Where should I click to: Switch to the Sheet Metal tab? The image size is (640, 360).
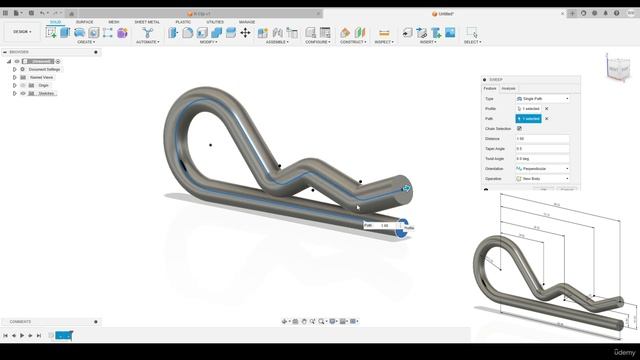147,22
